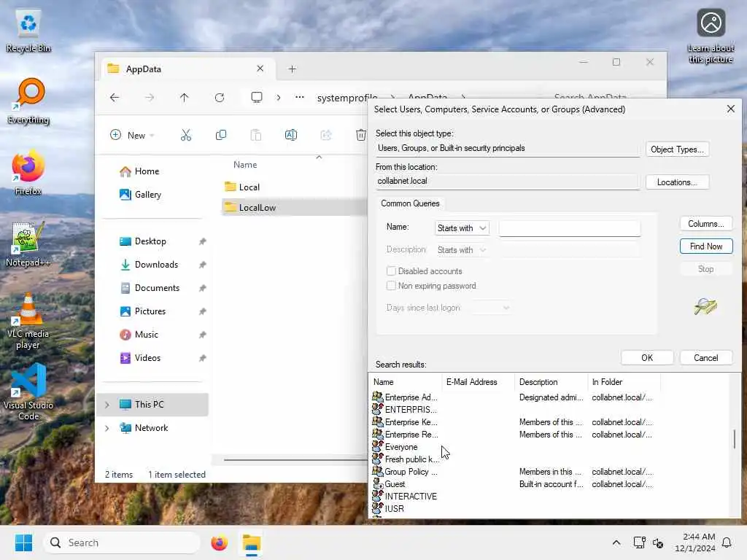Expand the Network tree node
747x560 pixels.
107,428
